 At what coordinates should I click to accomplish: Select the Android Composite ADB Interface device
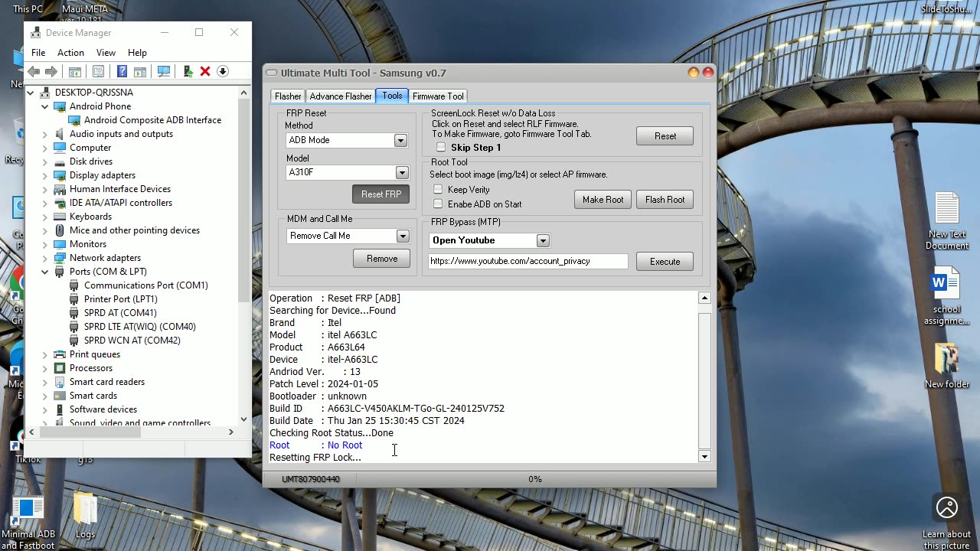point(152,120)
